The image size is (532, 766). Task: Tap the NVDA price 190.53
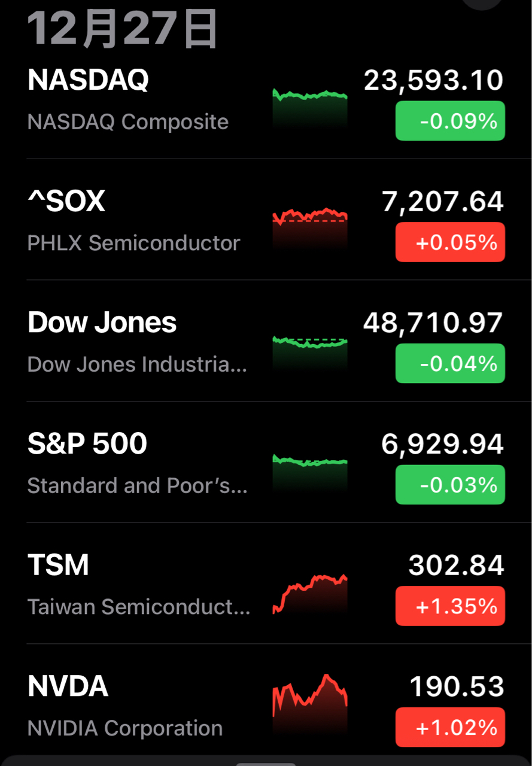457,686
